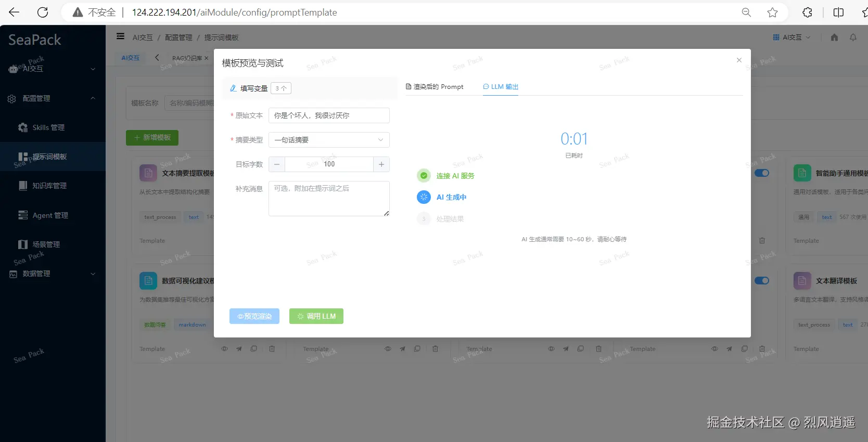868x442 pixels.
Task: Reload the page with the refresh icon
Action: coord(43,12)
